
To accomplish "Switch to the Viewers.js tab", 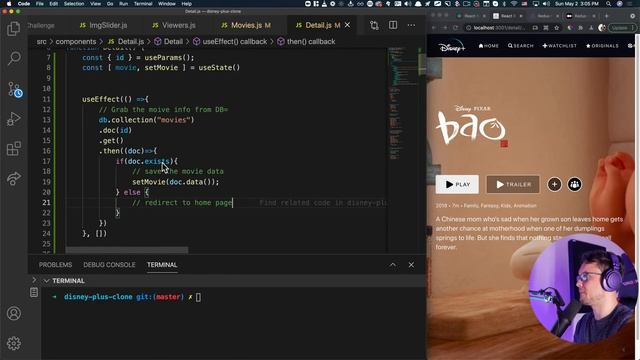I will (x=174, y=25).
